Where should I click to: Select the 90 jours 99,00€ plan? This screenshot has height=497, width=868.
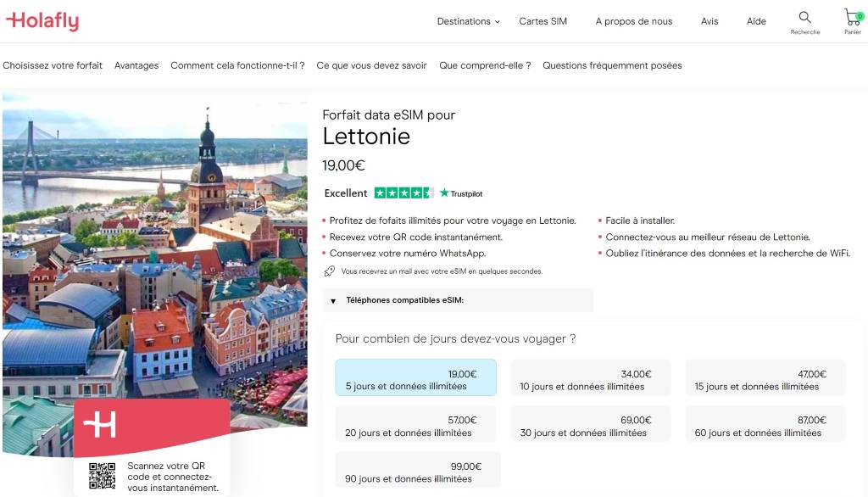[418, 470]
